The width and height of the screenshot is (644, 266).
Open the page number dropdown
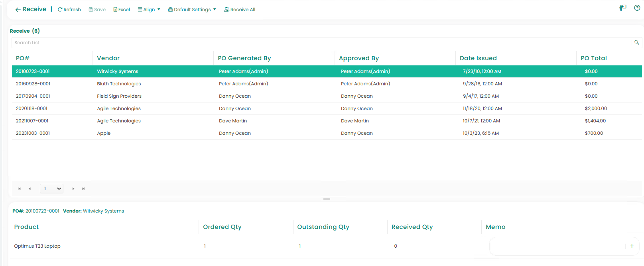(x=51, y=189)
